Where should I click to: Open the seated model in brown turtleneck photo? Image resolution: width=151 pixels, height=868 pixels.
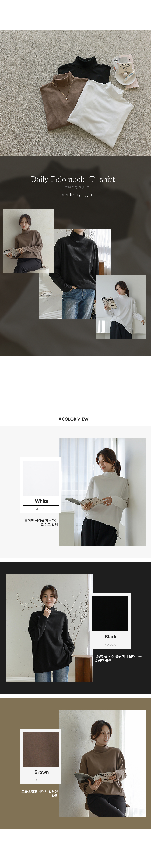click(29, 241)
